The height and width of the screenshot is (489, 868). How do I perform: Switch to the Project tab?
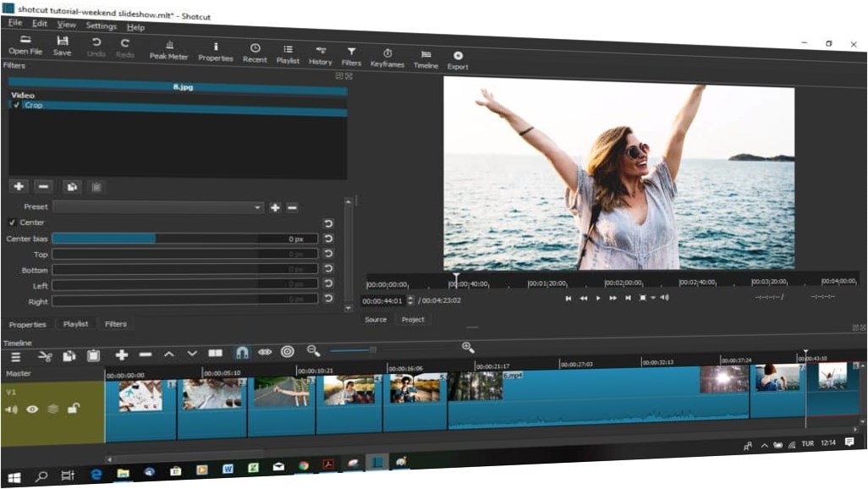coord(413,320)
